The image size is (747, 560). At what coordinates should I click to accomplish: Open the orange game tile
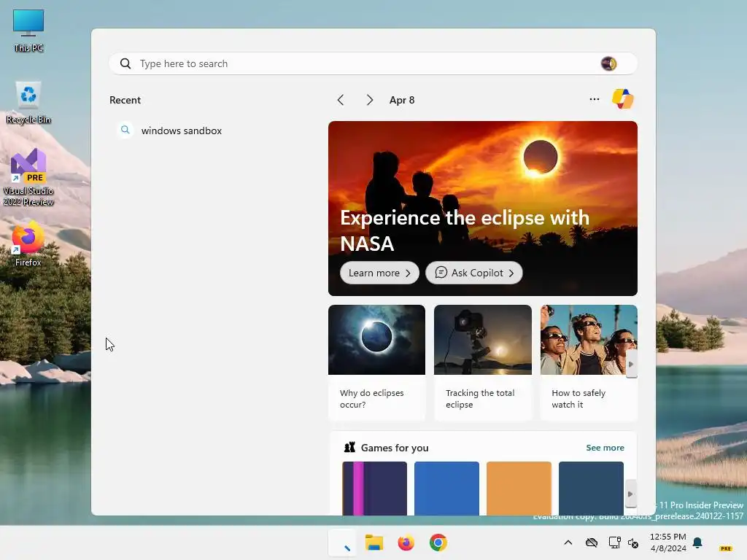[519, 488]
